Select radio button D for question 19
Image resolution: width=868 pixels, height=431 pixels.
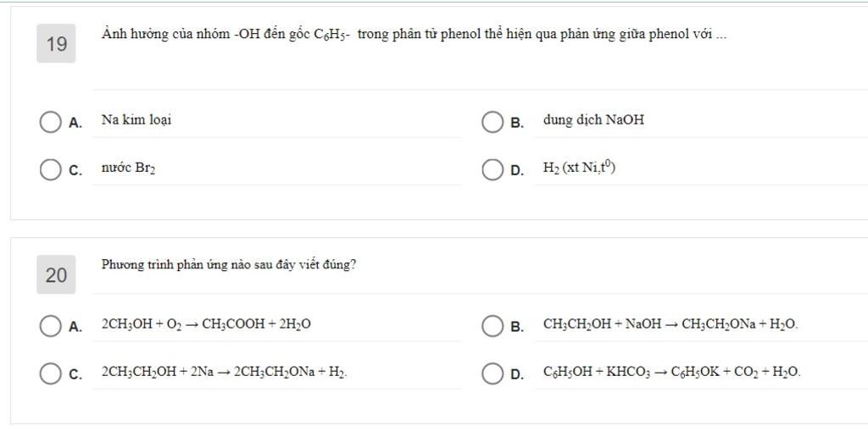pos(492,169)
